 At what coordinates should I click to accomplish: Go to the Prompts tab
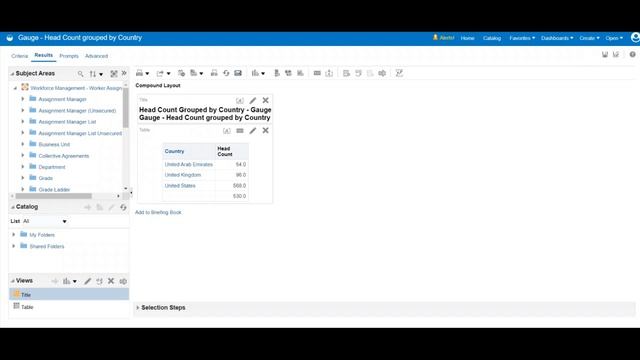[x=69, y=56]
